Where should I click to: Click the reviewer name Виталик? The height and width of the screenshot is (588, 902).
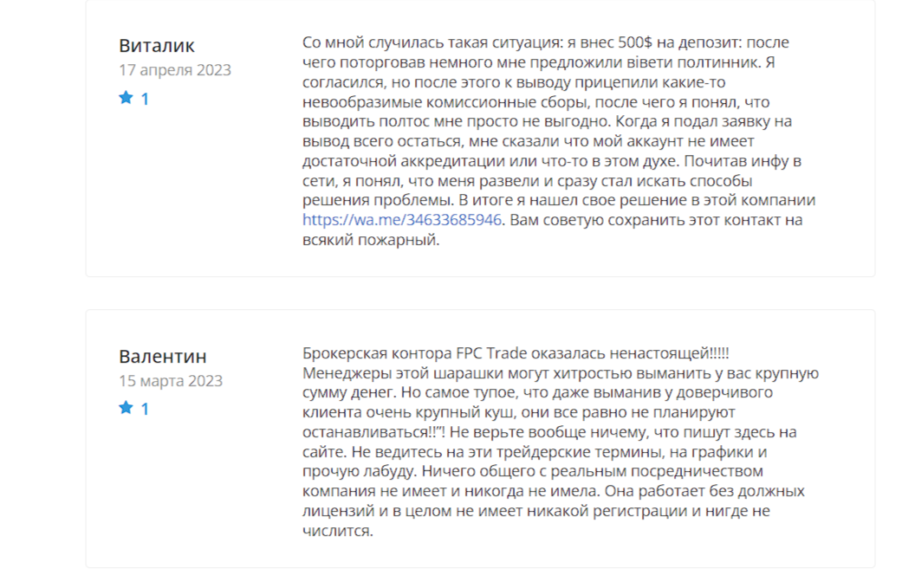[x=157, y=45]
